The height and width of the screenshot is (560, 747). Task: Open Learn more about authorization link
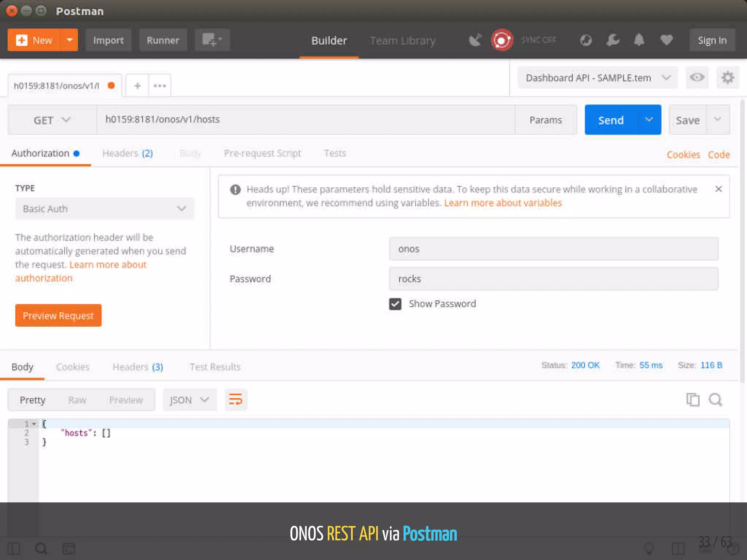81,271
